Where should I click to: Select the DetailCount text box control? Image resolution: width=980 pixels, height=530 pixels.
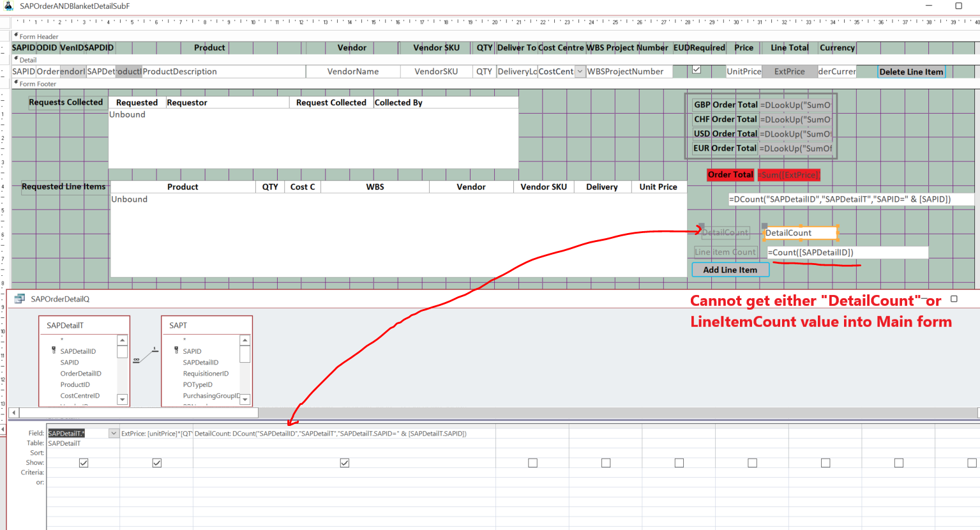(800, 233)
